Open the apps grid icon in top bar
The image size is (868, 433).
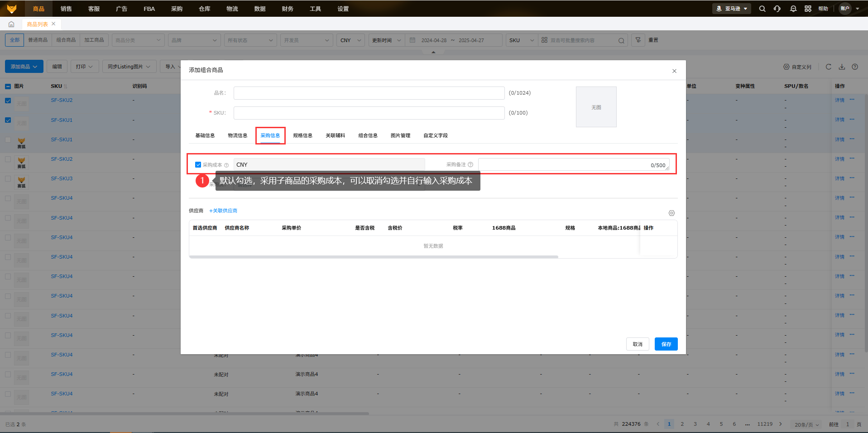(808, 9)
